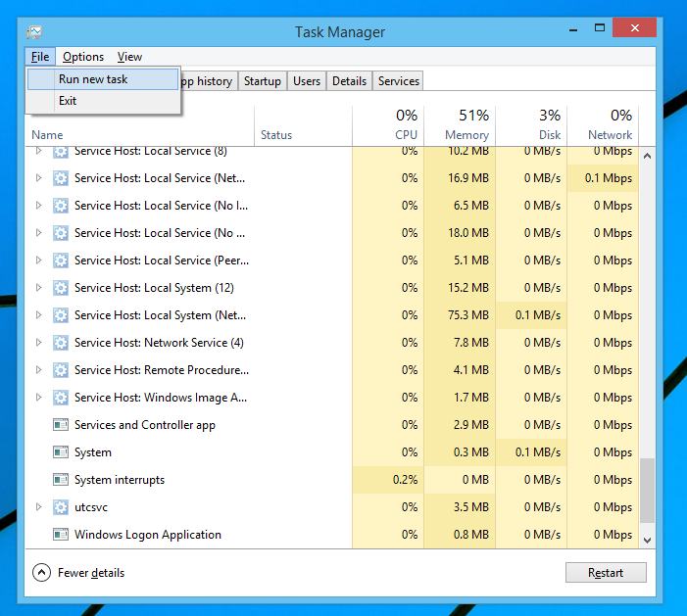
Task: Expand Service Host: Network Service (4) row
Action: (38, 343)
